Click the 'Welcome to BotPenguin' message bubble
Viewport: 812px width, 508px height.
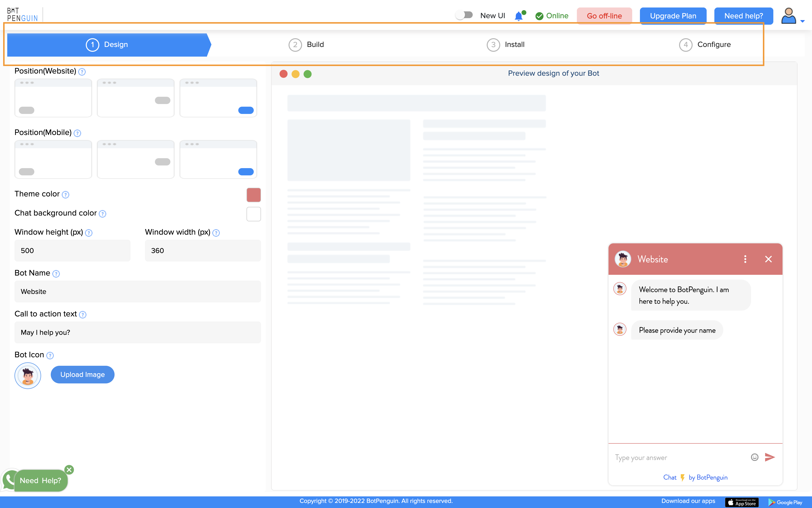[x=691, y=295]
